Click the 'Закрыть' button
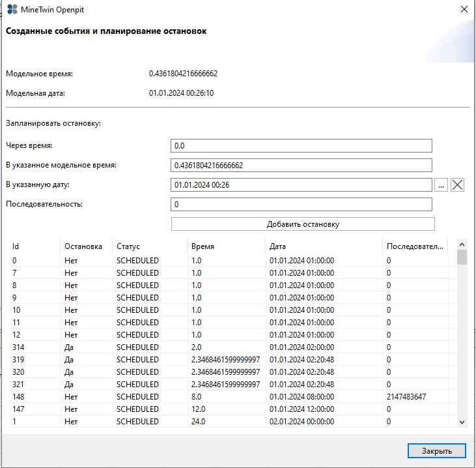Screen dimensions: 476x468 click(x=436, y=450)
